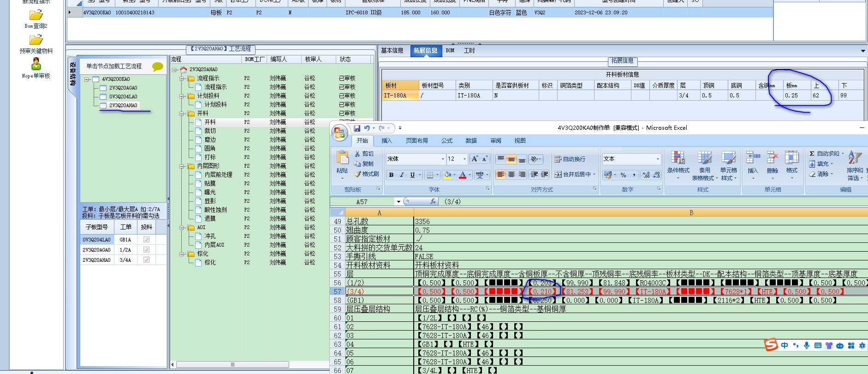
Task: Toggle Sogou microphone voice input
Action: pyautogui.click(x=806, y=345)
